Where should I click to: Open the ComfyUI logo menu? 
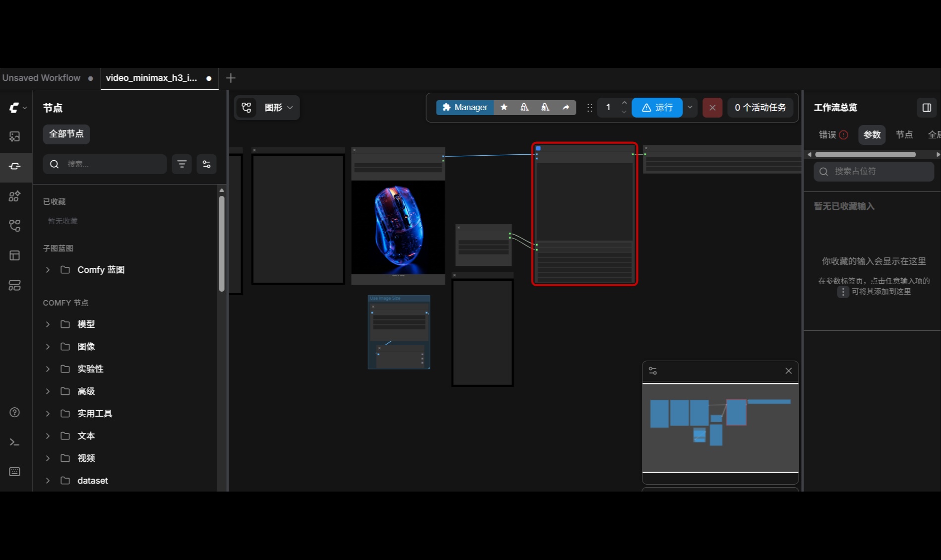[17, 108]
